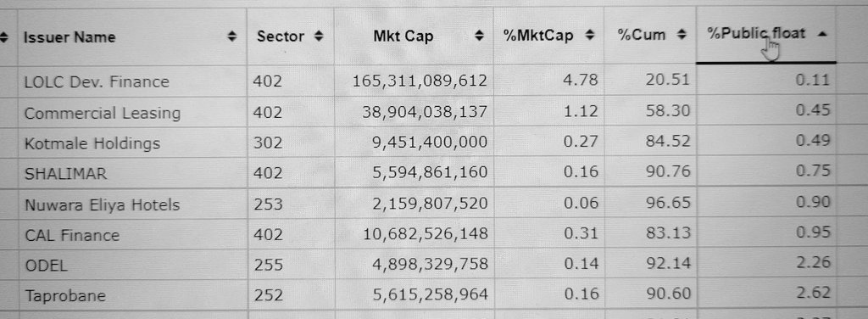Viewport: 868px width, 319px height.
Task: Toggle sort arrows on Mkt Cap column
Action: pyautogui.click(x=480, y=36)
